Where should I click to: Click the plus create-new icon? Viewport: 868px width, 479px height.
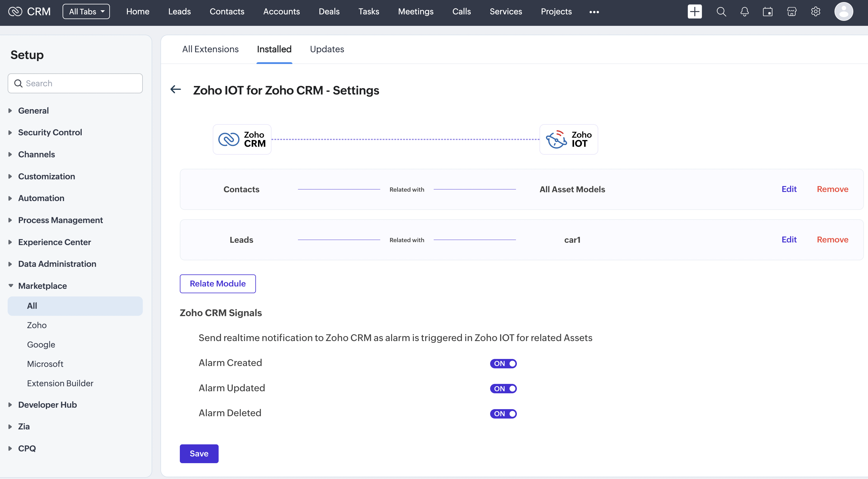click(694, 12)
